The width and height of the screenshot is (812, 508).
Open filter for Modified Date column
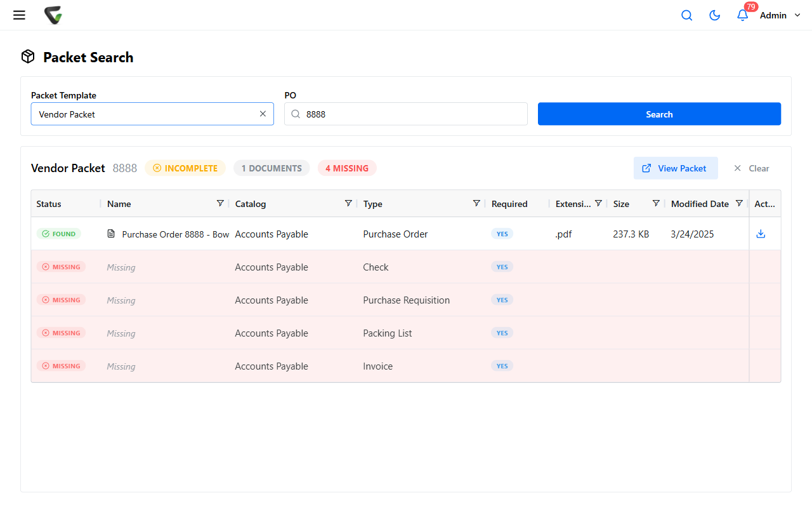739,203
